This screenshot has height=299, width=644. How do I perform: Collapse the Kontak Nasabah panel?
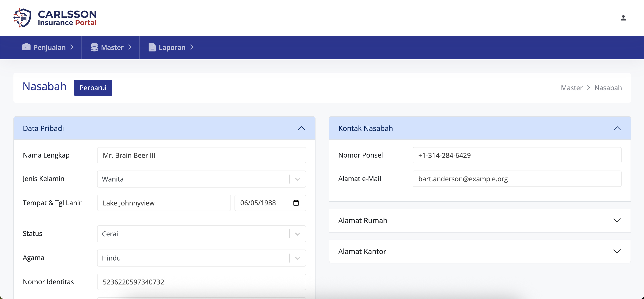point(617,128)
